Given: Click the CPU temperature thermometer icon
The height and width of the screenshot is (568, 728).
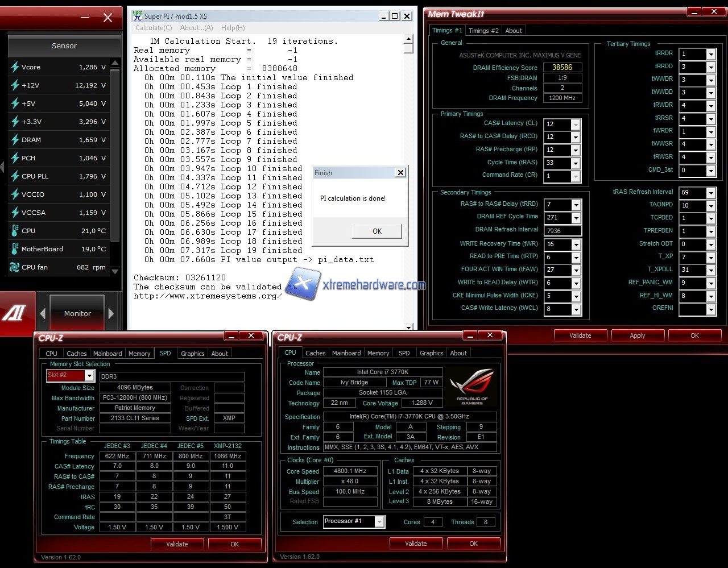Looking at the screenshot, I should 15,231.
